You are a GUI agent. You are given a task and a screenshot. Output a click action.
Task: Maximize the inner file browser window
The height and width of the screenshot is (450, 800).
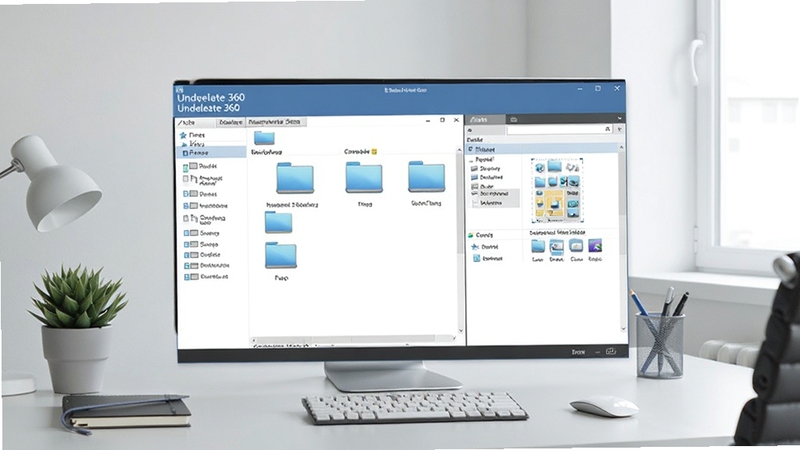(x=442, y=120)
